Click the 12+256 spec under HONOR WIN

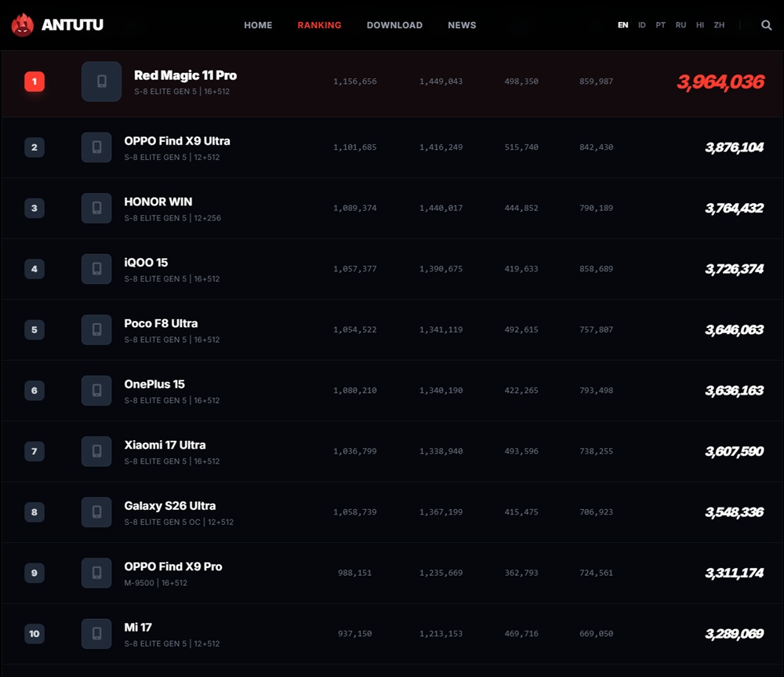(x=208, y=218)
